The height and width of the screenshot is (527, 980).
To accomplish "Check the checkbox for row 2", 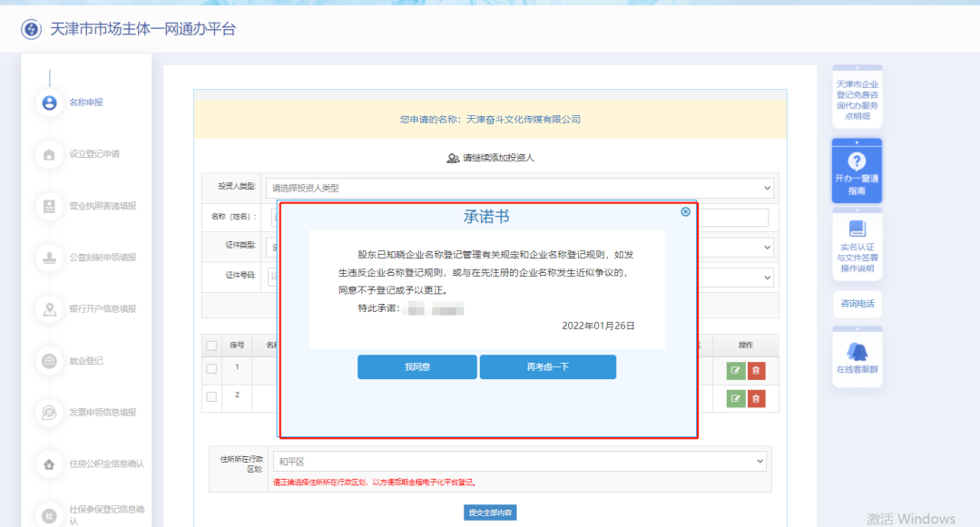I will 212,396.
